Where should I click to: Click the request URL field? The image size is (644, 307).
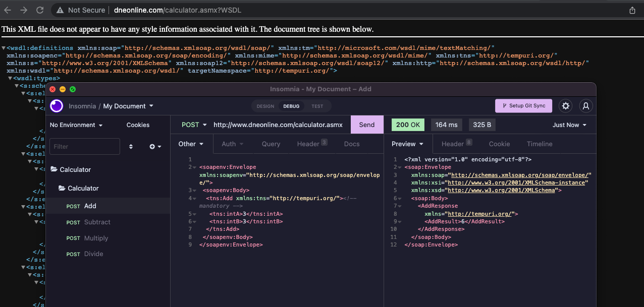tap(278, 125)
